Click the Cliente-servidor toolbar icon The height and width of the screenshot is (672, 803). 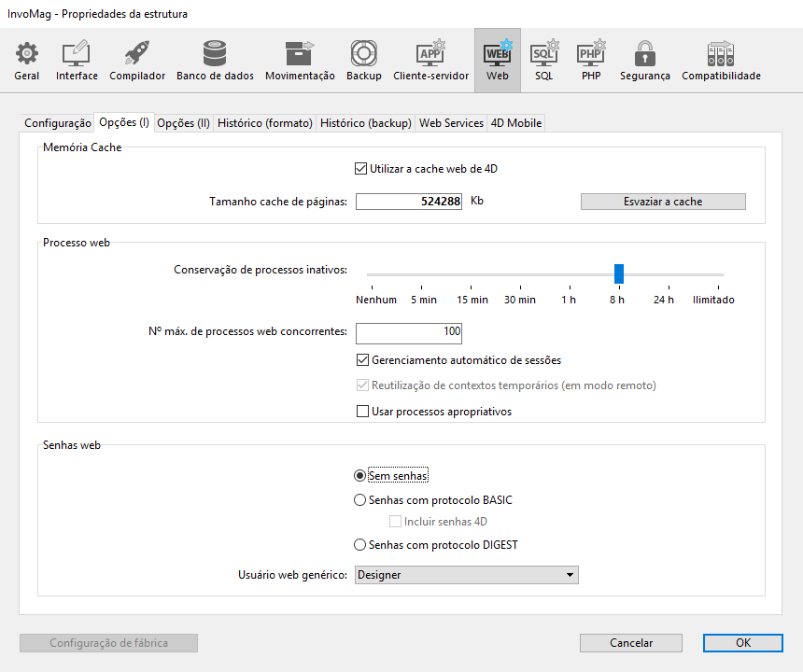pyautogui.click(x=430, y=61)
